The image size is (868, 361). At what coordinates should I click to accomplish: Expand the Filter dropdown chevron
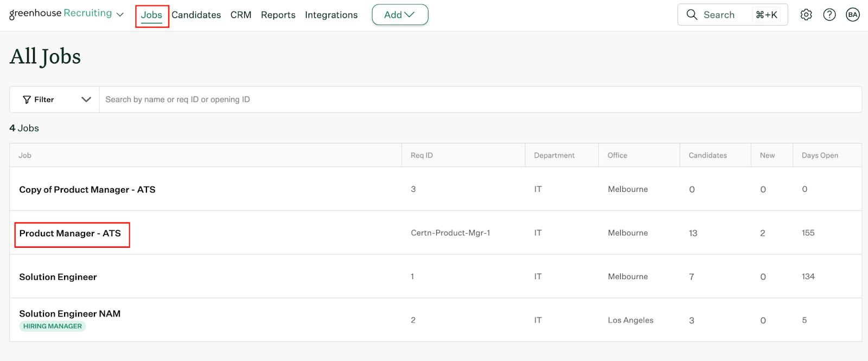[86, 100]
